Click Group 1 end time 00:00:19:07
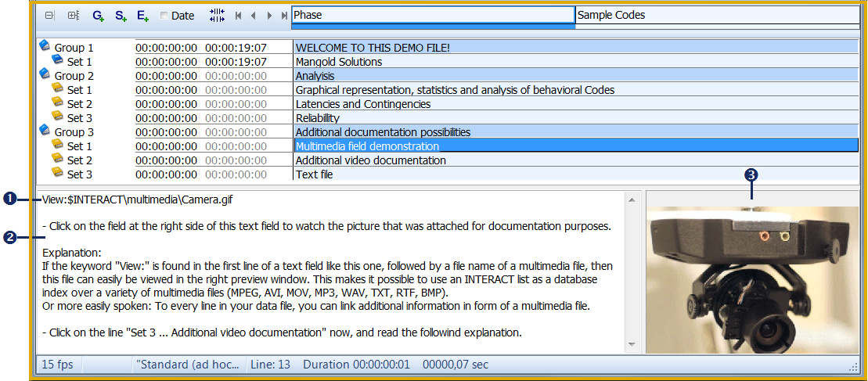Image resolution: width=868 pixels, height=381 pixels. pyautogui.click(x=236, y=48)
